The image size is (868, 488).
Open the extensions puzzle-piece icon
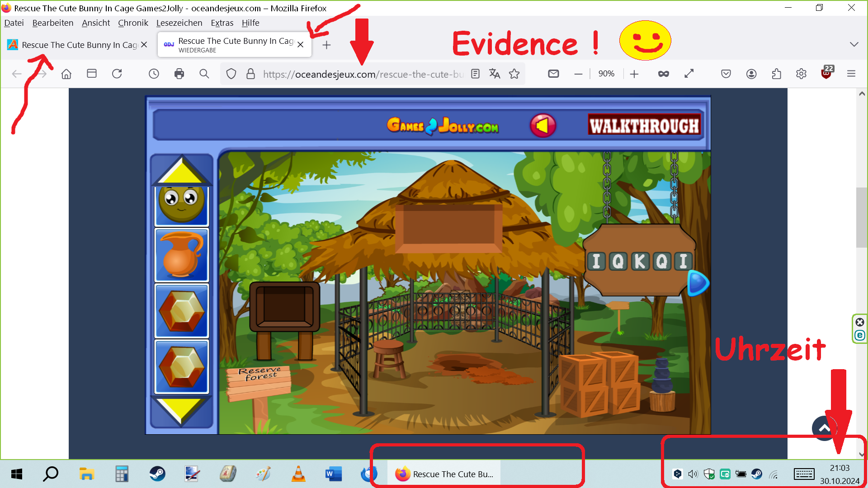776,74
